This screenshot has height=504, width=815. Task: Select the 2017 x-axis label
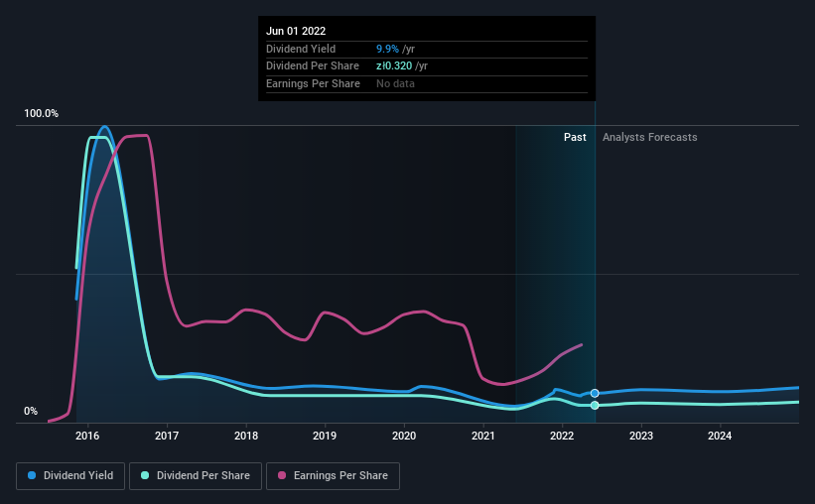(x=167, y=436)
